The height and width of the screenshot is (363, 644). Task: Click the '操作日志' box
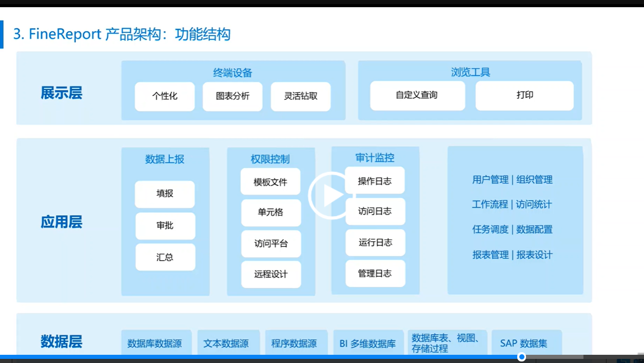click(375, 181)
